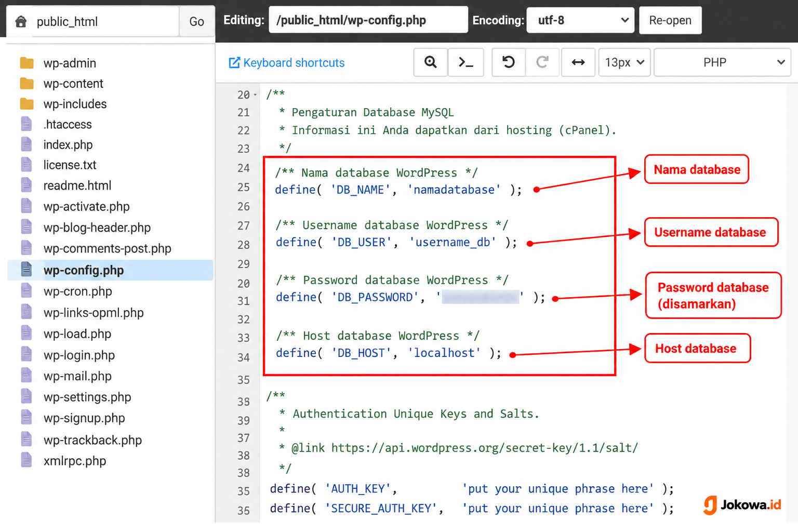Click the wp-blog-header.php file icon
This screenshot has width=798, height=532.
tap(26, 228)
